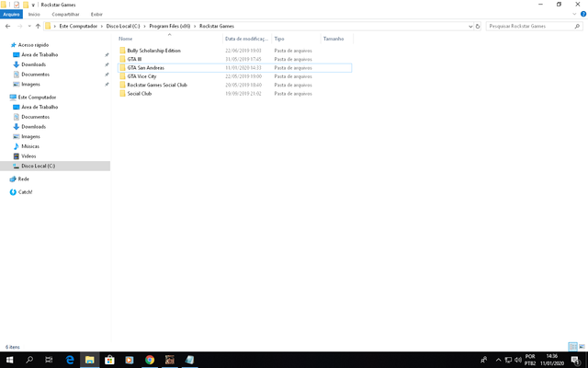Click the POR PTB2 language indicator
The height and width of the screenshot is (368, 588).
pos(530,360)
